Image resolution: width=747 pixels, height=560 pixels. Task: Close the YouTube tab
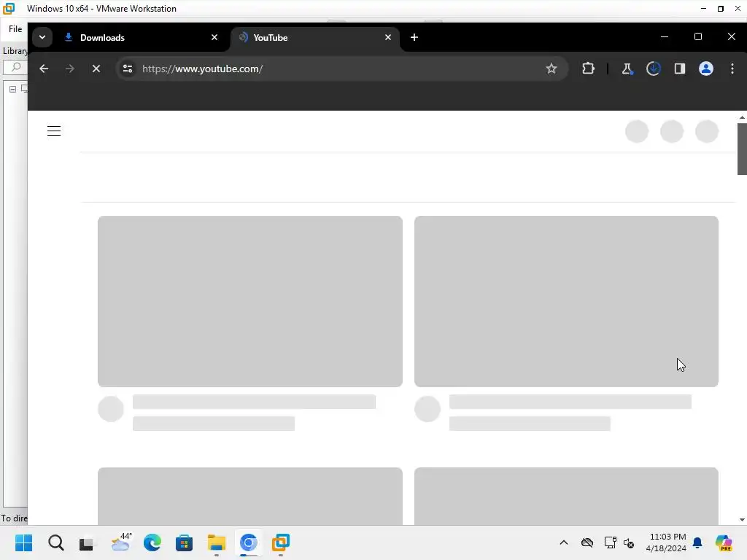click(x=388, y=37)
